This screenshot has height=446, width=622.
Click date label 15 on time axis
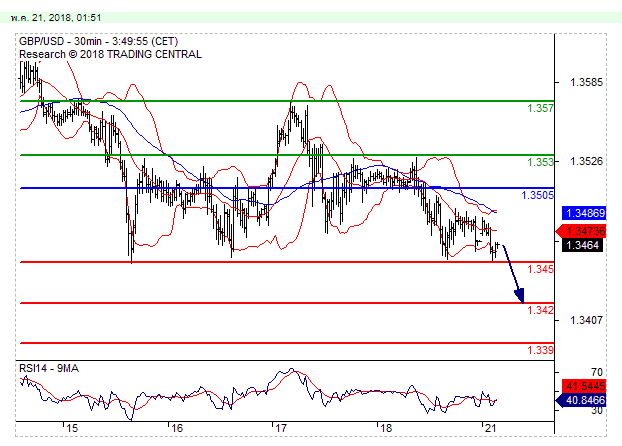pos(72,429)
